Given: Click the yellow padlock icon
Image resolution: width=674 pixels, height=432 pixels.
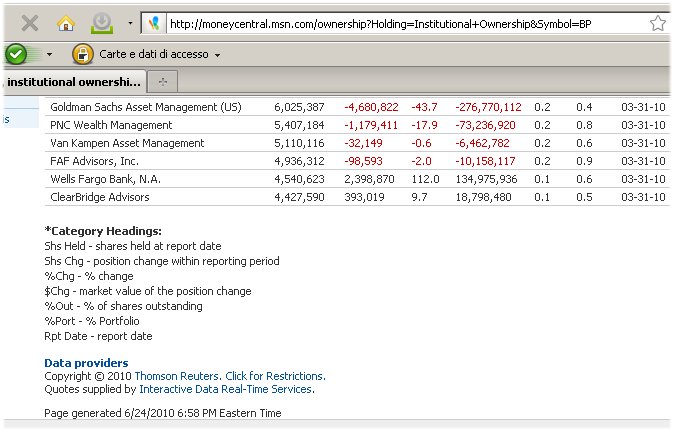Looking at the screenshot, I should click(x=83, y=55).
